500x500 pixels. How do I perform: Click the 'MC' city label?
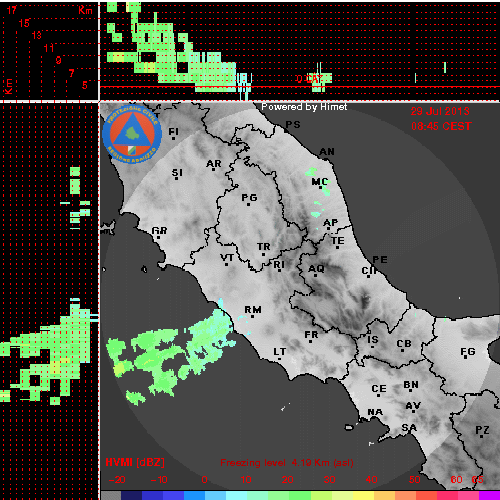click(319, 182)
